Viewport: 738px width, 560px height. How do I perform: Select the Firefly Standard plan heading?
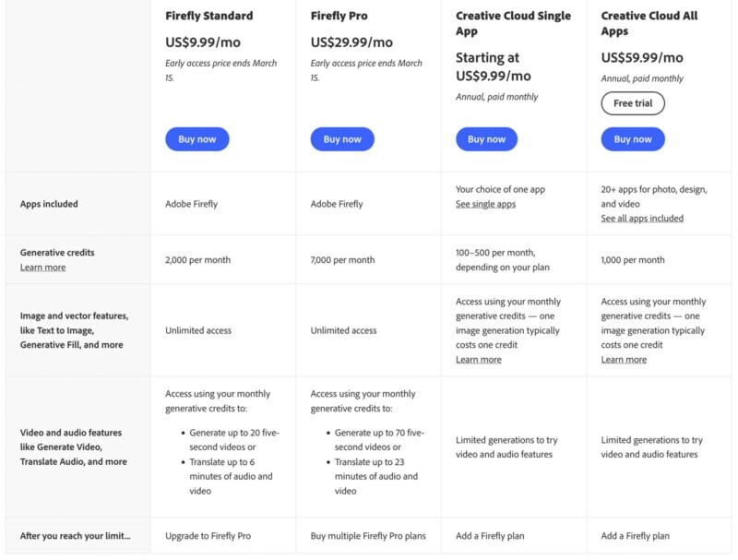click(208, 16)
